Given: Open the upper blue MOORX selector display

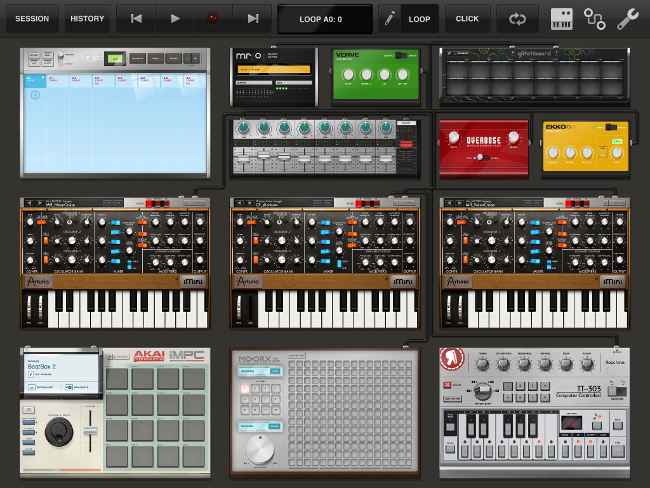Looking at the screenshot, I should 260,371.
